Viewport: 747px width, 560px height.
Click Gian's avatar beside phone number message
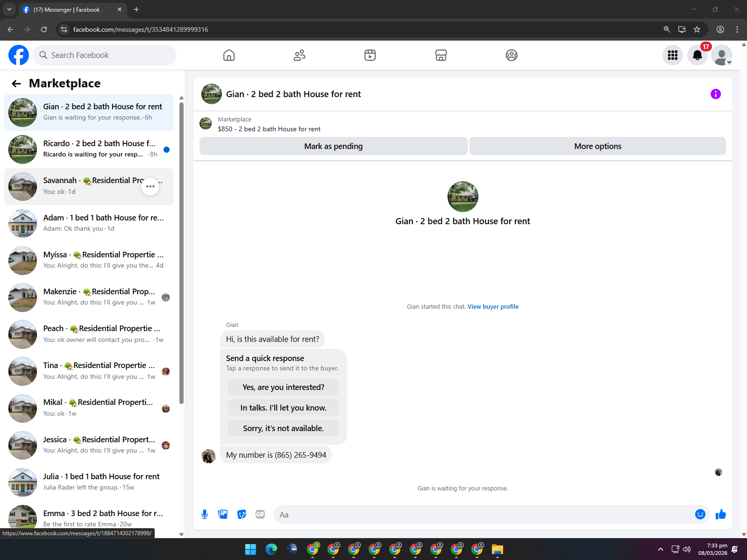click(x=208, y=456)
